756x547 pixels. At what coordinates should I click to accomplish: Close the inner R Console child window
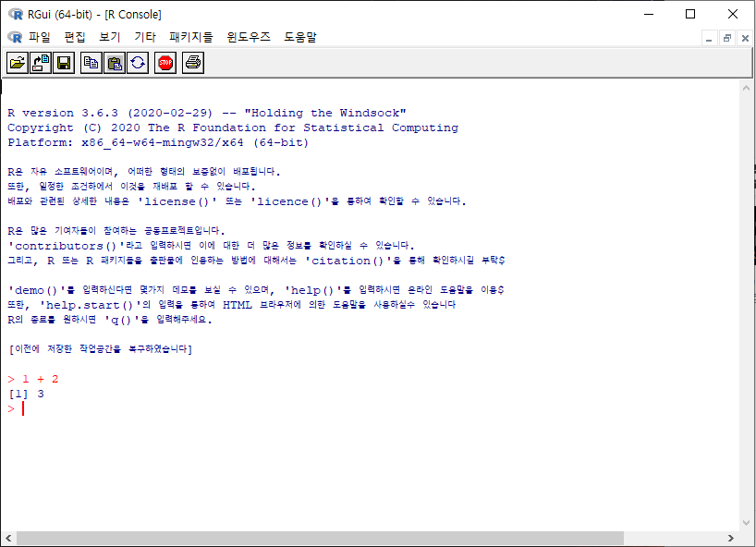[x=745, y=38]
